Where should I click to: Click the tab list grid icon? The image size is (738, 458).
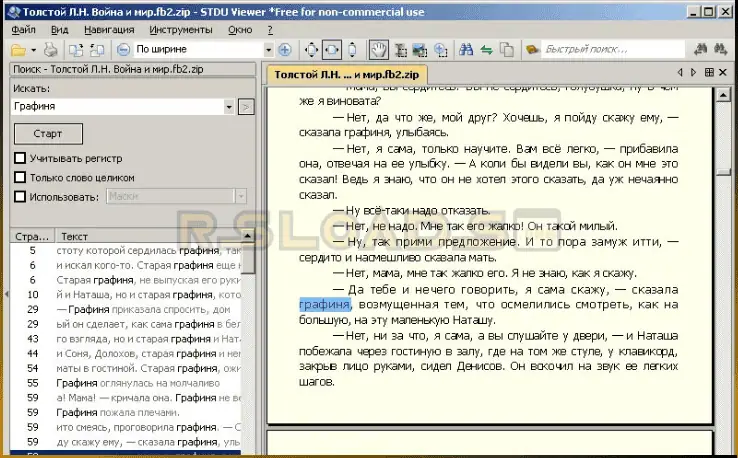(x=709, y=72)
